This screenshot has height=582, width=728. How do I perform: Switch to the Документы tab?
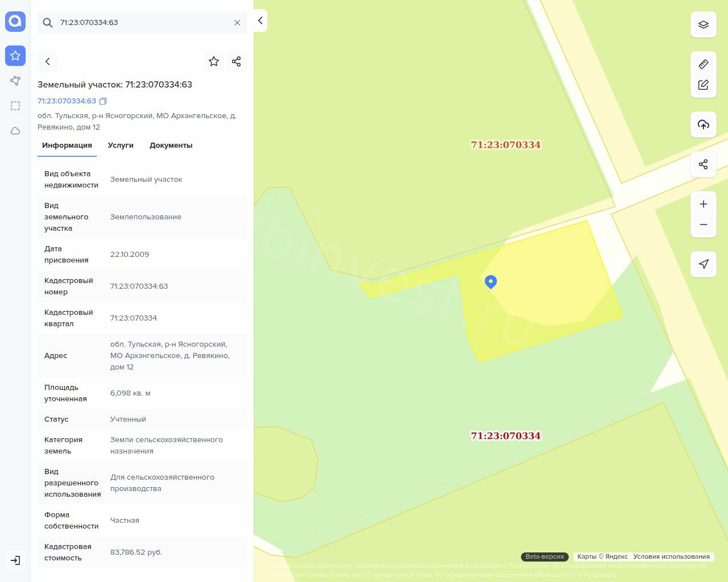(x=171, y=145)
